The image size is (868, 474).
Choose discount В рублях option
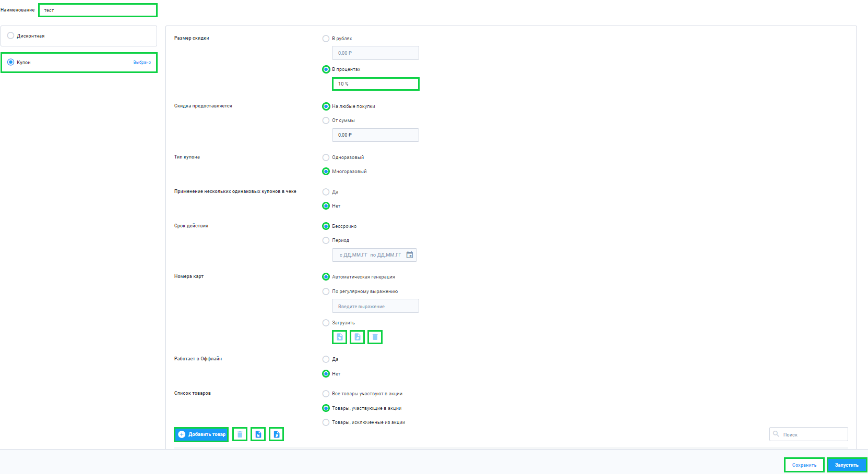[x=326, y=39]
